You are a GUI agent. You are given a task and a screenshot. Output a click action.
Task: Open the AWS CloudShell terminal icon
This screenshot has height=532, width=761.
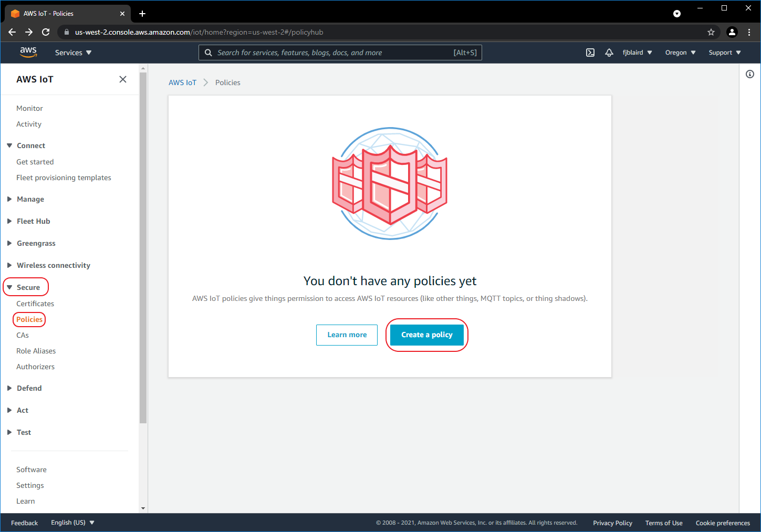click(x=590, y=53)
